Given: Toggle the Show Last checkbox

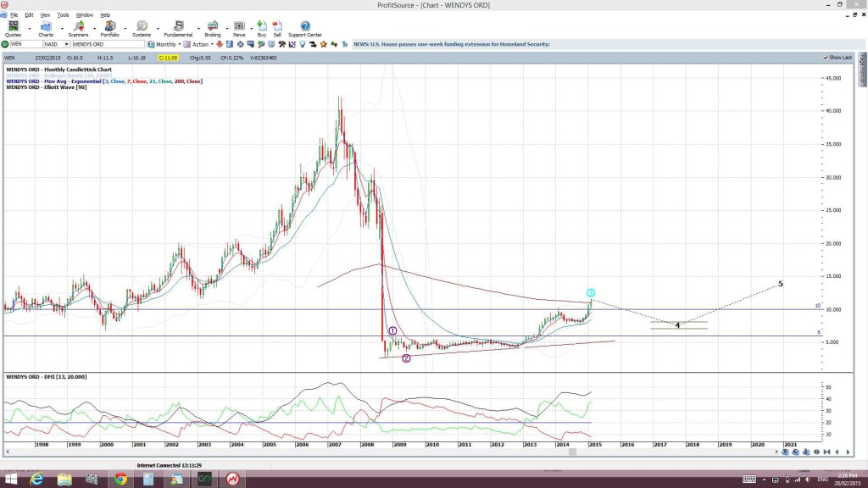Looking at the screenshot, I should pyautogui.click(x=826, y=58).
